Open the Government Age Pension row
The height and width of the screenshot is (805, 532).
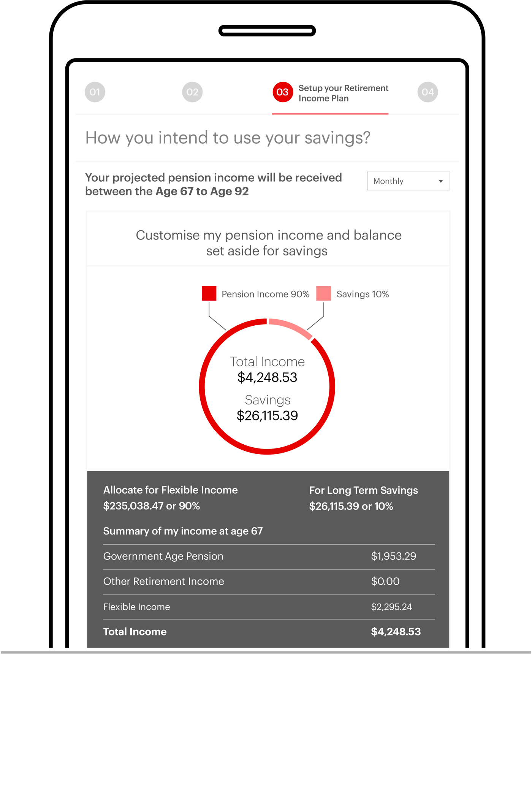(269, 556)
